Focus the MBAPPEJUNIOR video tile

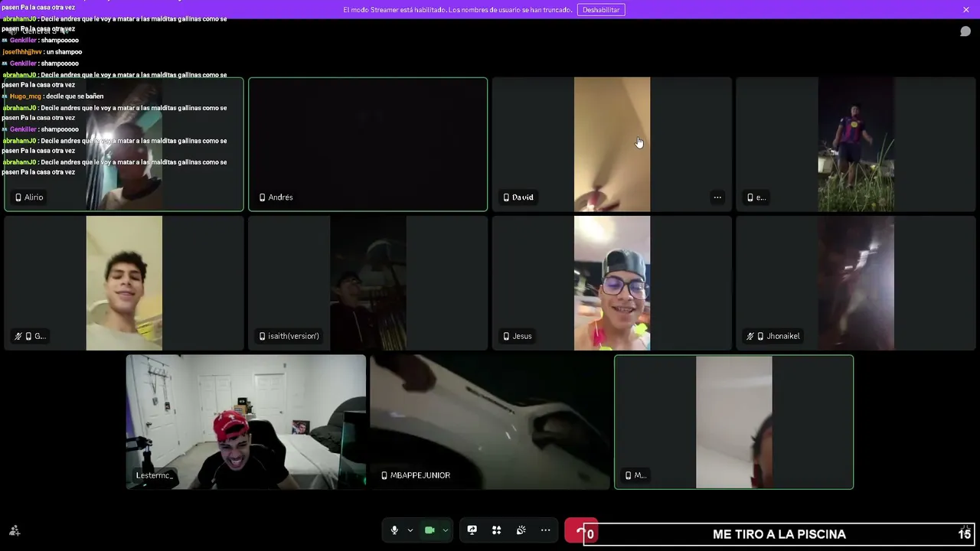490,422
